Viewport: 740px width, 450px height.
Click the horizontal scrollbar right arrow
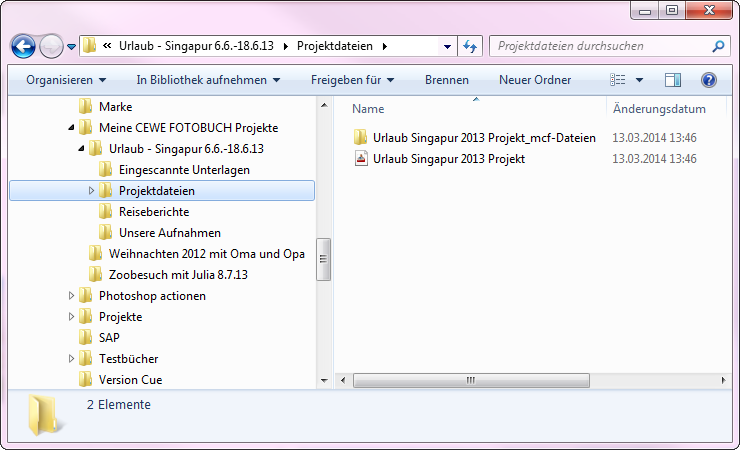(x=723, y=380)
